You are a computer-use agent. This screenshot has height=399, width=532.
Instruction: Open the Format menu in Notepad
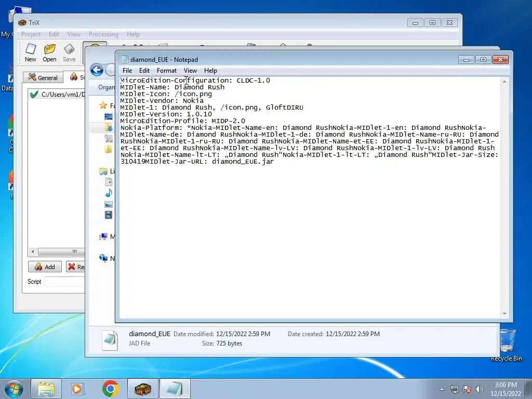[x=167, y=71]
